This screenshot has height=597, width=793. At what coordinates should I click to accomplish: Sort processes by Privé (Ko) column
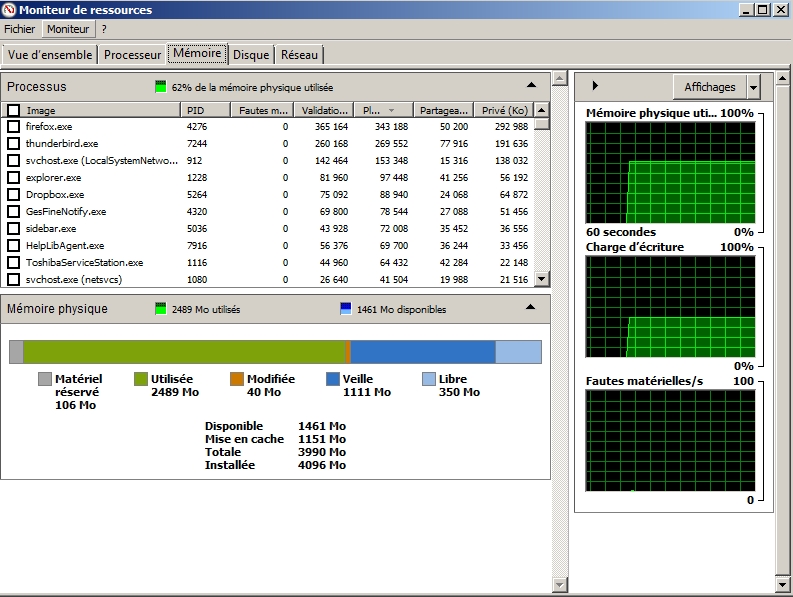[x=503, y=111]
